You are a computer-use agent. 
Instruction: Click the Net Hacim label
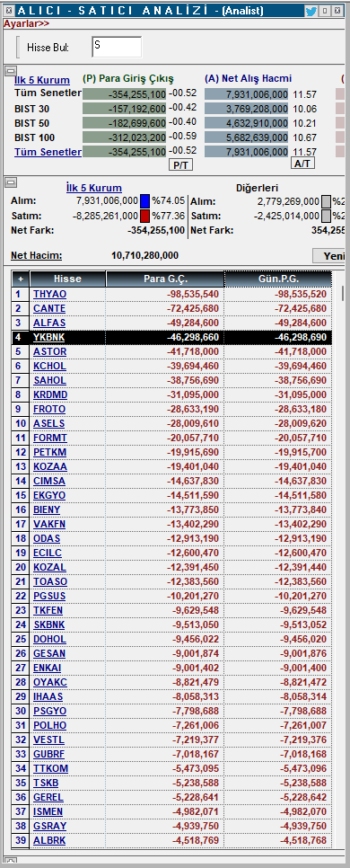pos(37,255)
